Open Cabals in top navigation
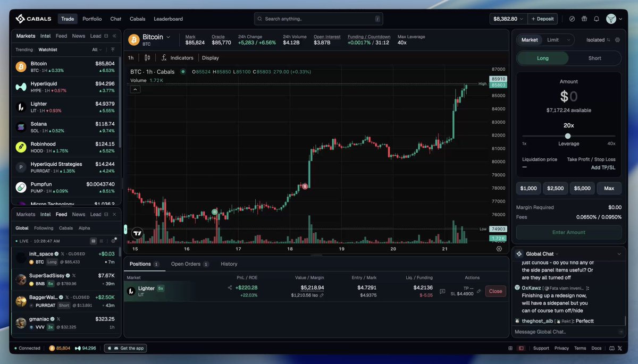638x364 pixels. point(138,19)
